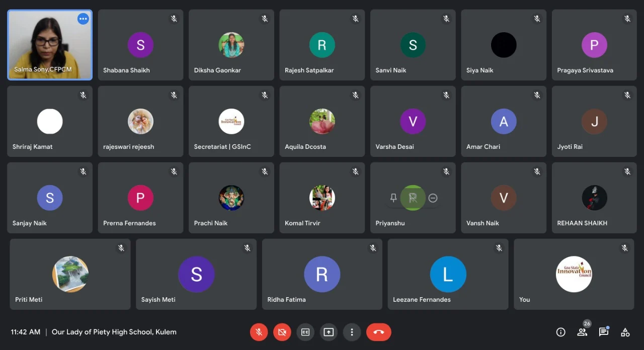Select Salma Sony's video thumbnail
The image size is (644, 350).
point(49,45)
